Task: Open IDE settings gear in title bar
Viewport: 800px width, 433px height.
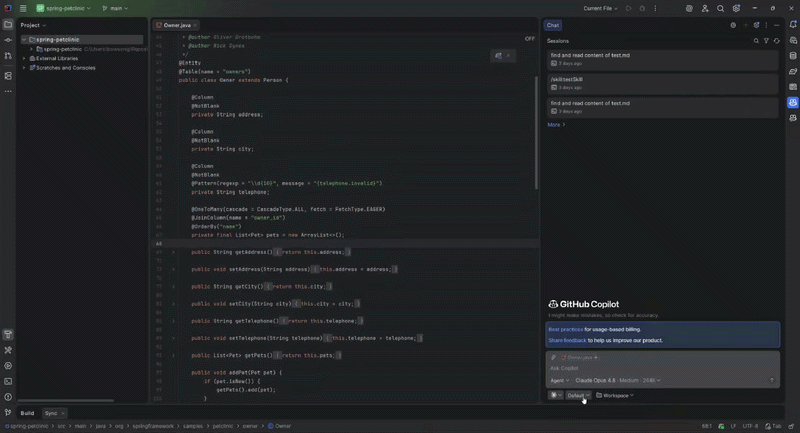Action: click(736, 8)
